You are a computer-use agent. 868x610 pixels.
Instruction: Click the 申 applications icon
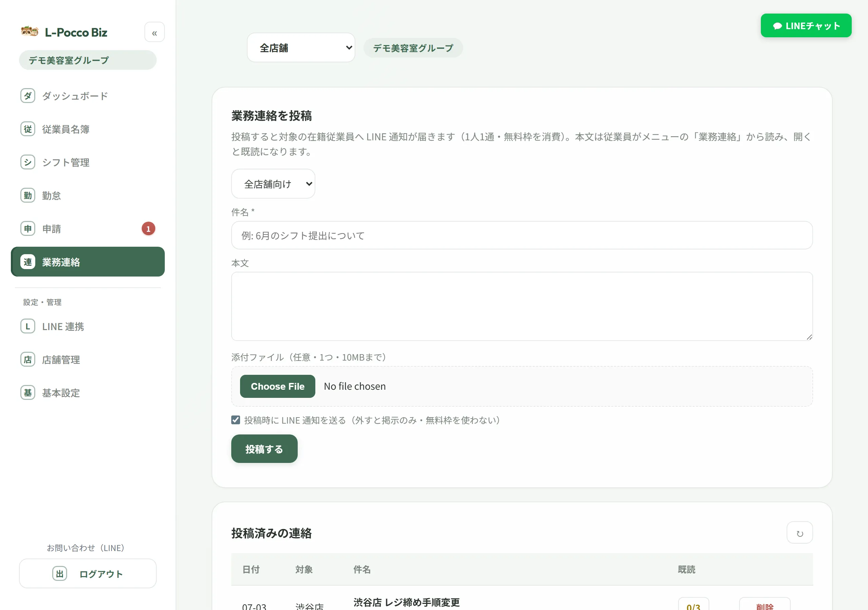[27, 229]
